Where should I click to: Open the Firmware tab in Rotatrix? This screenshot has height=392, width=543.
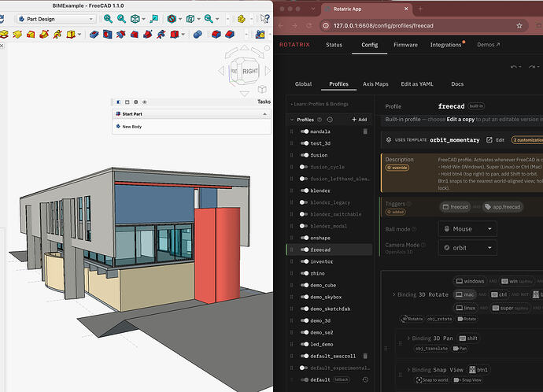click(405, 45)
